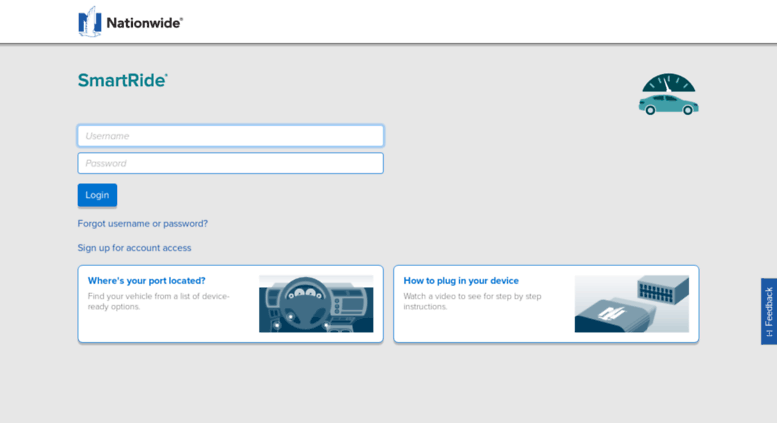Open the Where's your port located link

(x=147, y=280)
